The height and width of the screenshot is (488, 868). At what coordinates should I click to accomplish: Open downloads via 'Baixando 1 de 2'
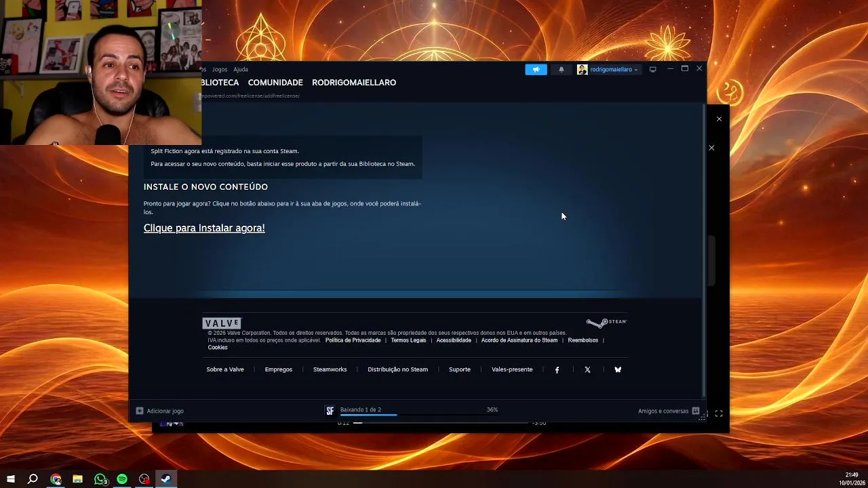(x=360, y=409)
